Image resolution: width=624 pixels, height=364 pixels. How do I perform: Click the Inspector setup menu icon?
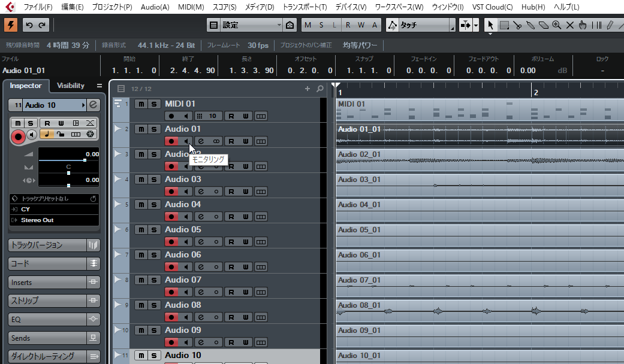coord(100,86)
